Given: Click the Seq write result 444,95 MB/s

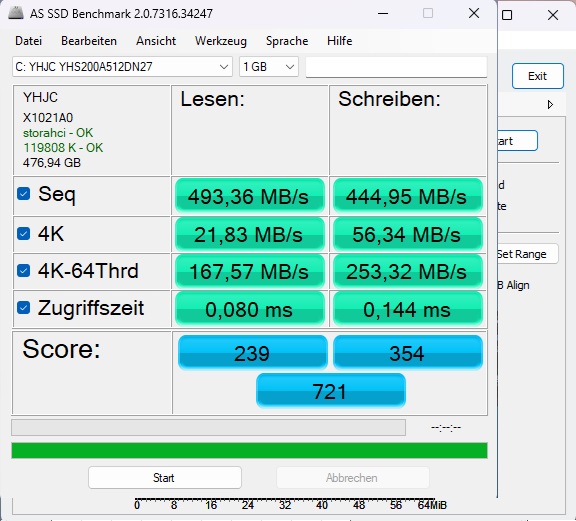Looking at the screenshot, I should click(x=408, y=196).
